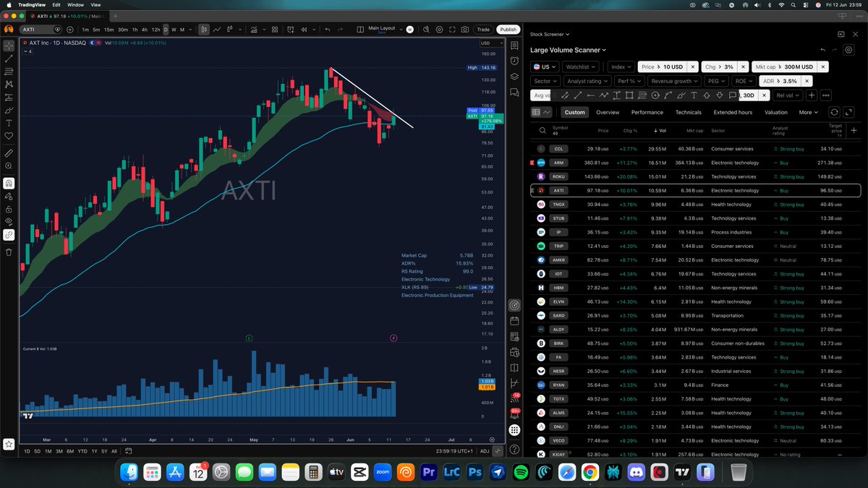The height and width of the screenshot is (488, 868).
Task: Switch to the Overview tab
Action: (608, 112)
